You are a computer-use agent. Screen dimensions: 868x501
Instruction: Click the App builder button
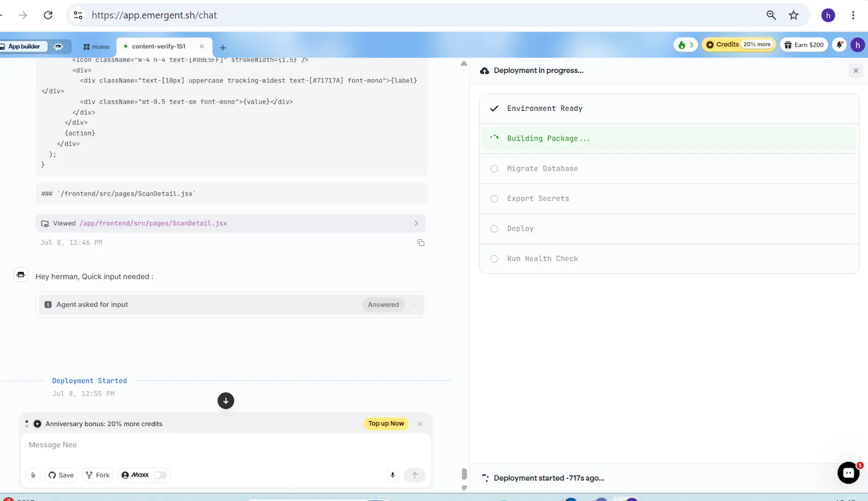click(x=24, y=47)
